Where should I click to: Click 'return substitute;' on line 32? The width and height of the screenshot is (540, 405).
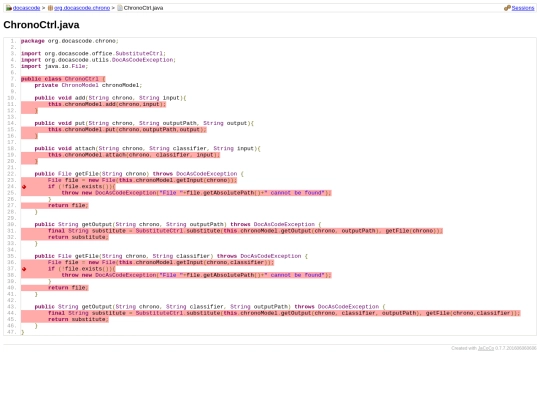coord(78,237)
